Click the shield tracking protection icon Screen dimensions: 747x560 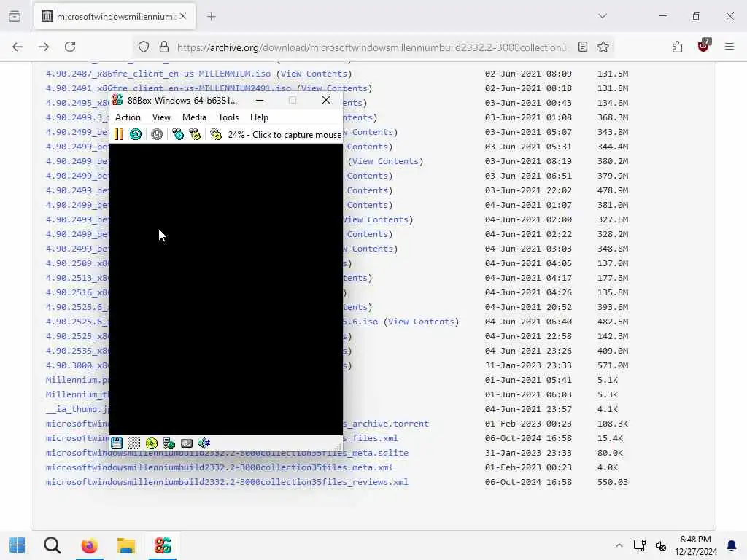pyautogui.click(x=144, y=47)
